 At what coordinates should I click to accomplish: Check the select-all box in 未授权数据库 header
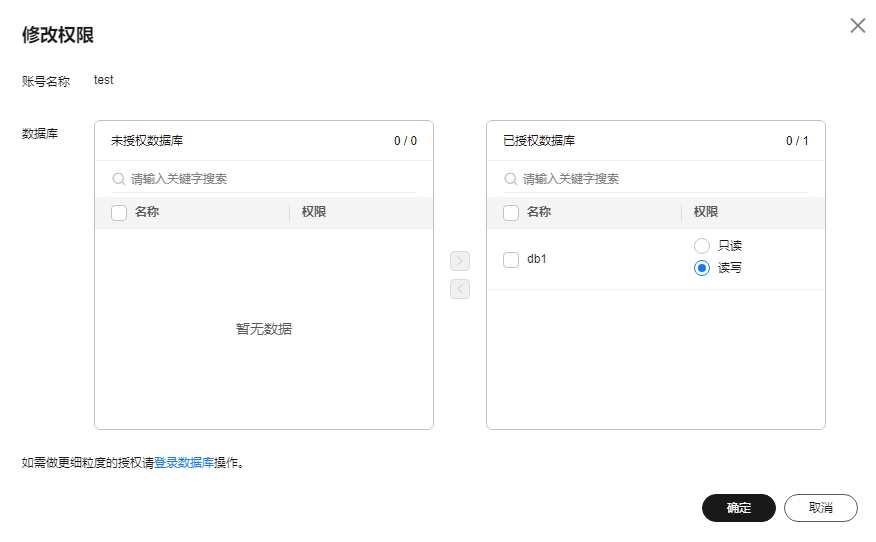[x=119, y=213]
